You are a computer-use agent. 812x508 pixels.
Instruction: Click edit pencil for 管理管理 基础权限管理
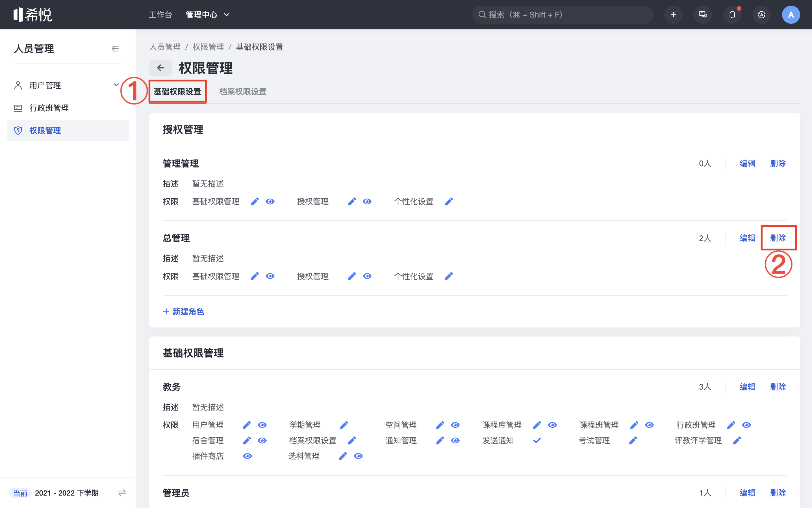[255, 201]
